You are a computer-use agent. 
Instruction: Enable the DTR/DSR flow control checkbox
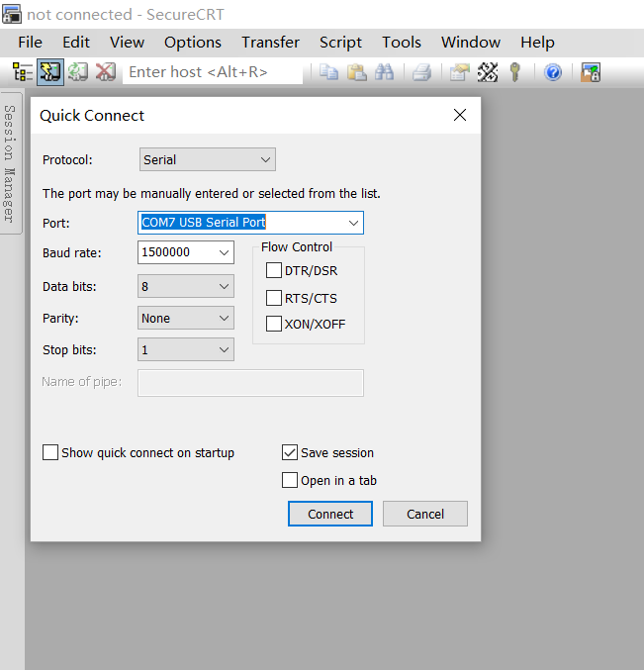[x=274, y=270]
